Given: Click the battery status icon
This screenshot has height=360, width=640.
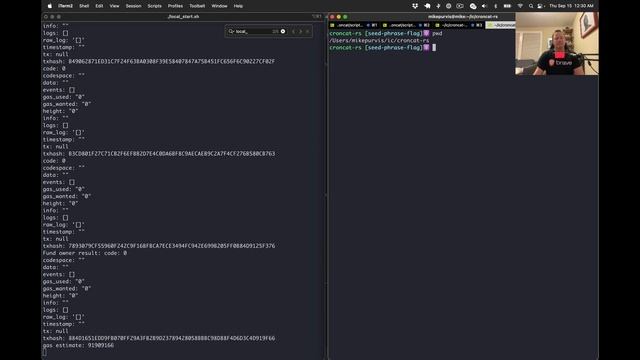Looking at the screenshot, I should point(507,6).
